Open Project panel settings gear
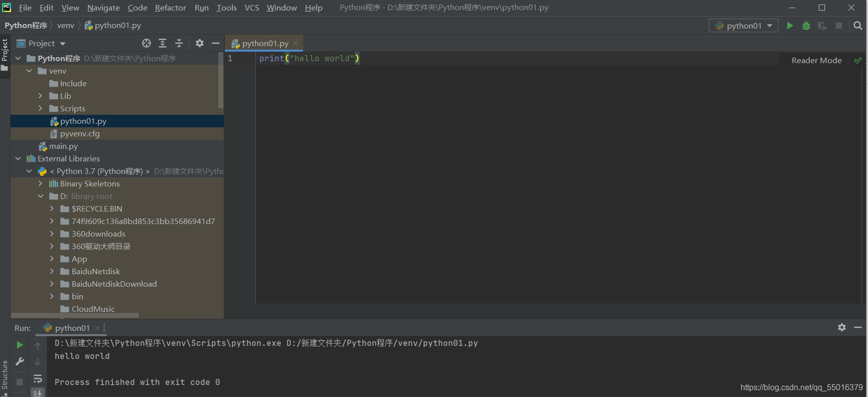The height and width of the screenshot is (397, 868). click(200, 43)
